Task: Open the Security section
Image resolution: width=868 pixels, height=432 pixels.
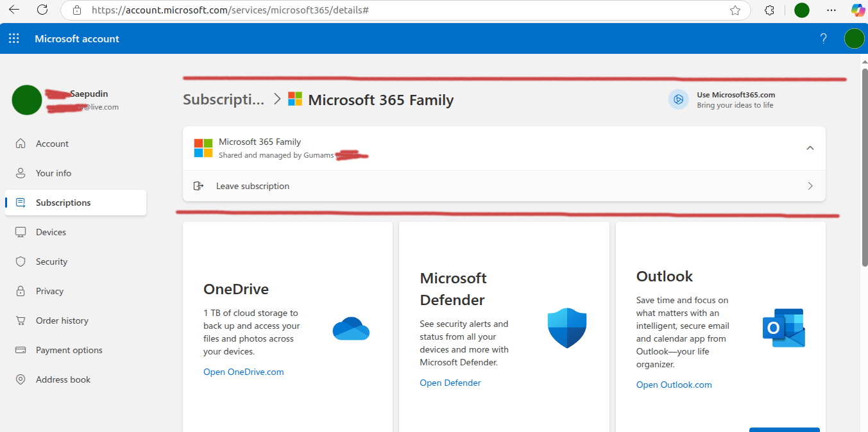Action: [76, 262]
